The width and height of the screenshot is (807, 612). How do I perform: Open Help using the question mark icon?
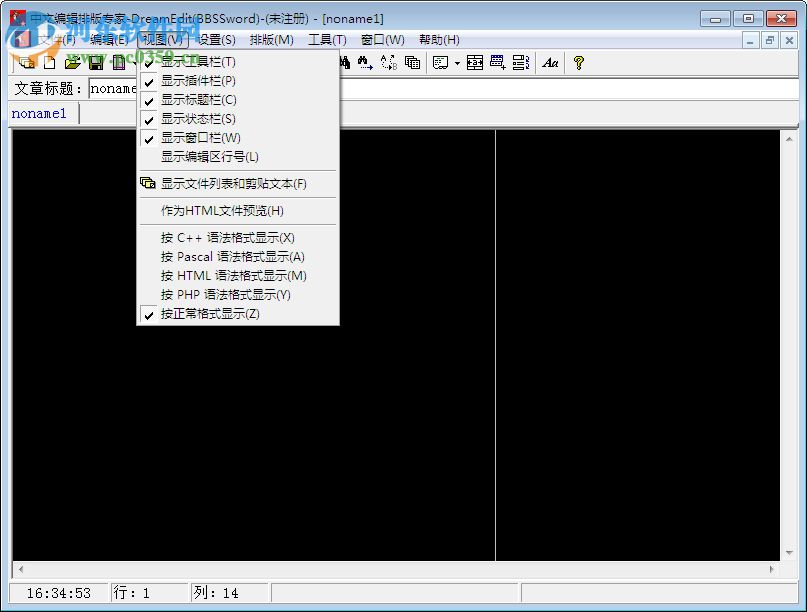point(577,62)
